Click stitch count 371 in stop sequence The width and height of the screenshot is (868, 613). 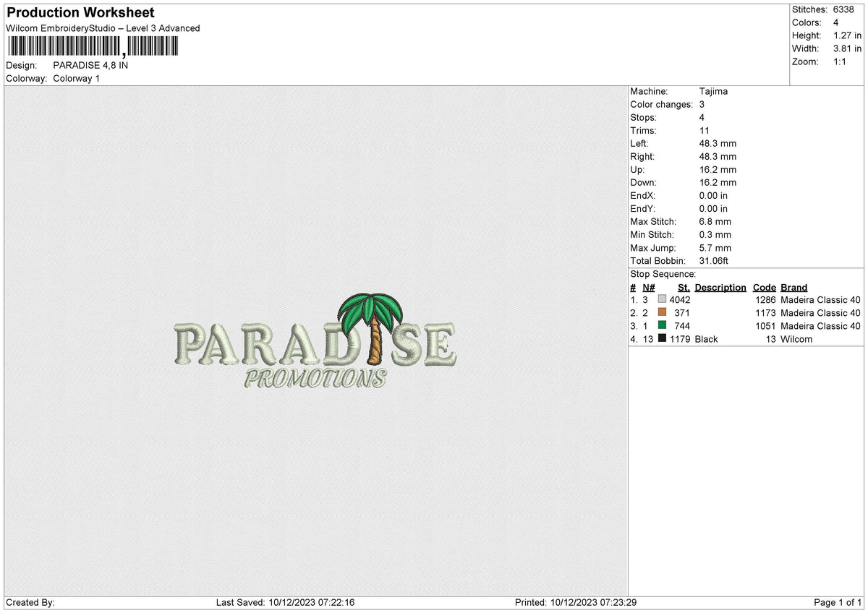click(682, 312)
